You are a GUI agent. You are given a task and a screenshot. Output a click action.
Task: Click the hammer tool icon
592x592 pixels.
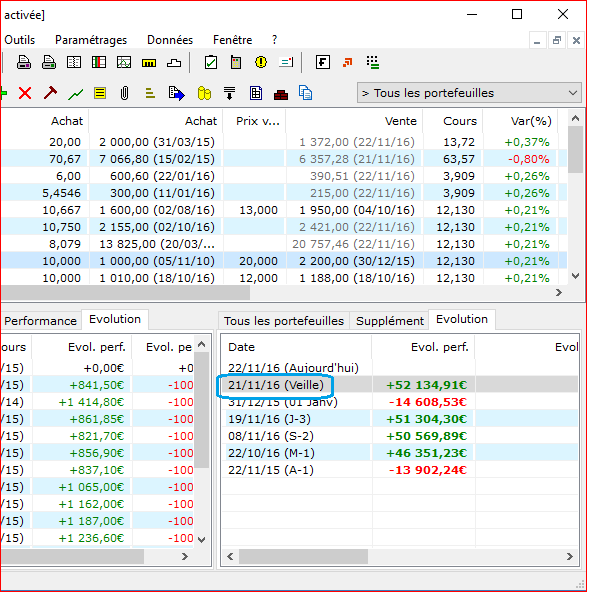click(x=50, y=93)
